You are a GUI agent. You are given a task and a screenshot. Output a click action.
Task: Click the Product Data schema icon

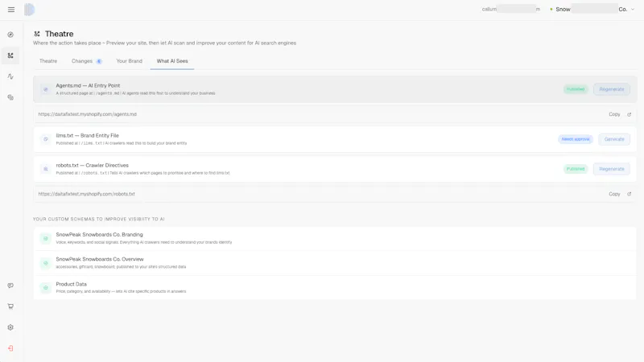tap(46, 288)
